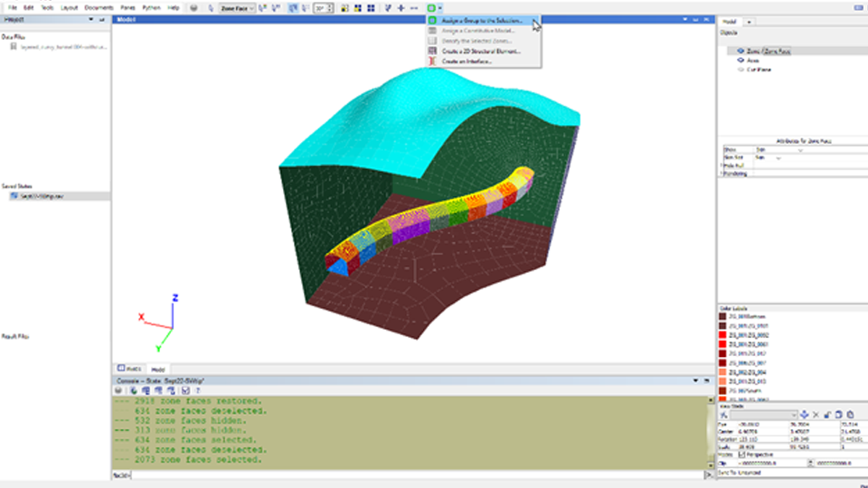
Task: Choose Create a 2D Structural Element
Action: [x=481, y=51]
